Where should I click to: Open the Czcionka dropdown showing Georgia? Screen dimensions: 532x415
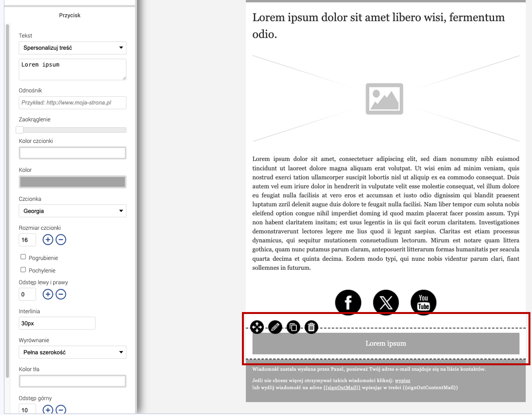72,211
